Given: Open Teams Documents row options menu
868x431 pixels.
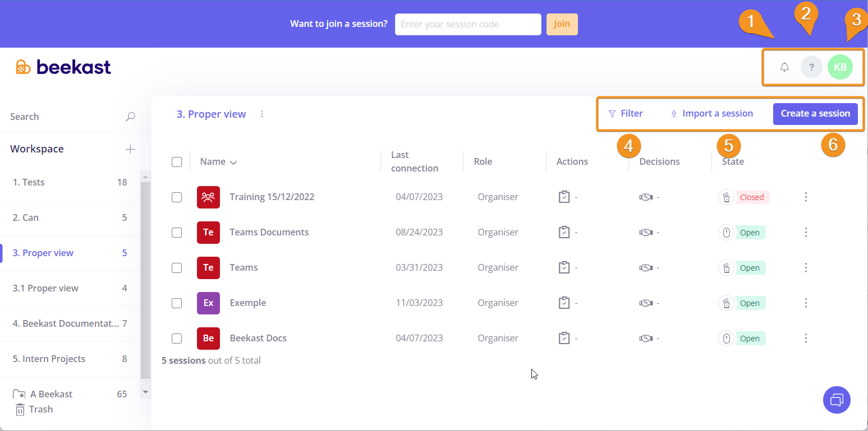Looking at the screenshot, I should coord(806,232).
